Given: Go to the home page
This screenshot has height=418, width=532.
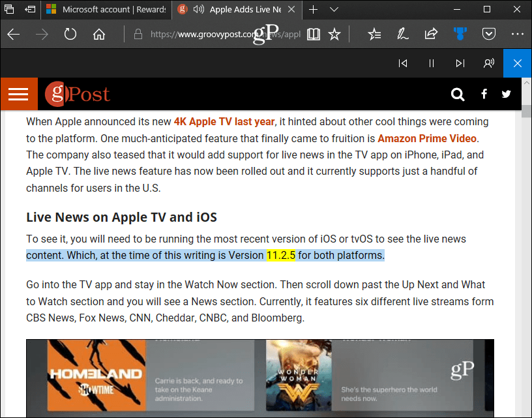Looking at the screenshot, I should click(98, 34).
